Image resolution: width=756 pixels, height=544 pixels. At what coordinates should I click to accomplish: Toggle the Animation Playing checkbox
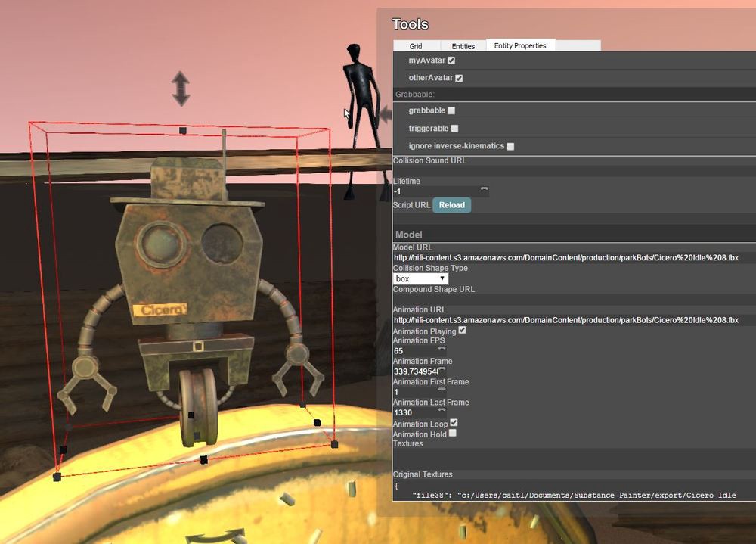pos(463,330)
